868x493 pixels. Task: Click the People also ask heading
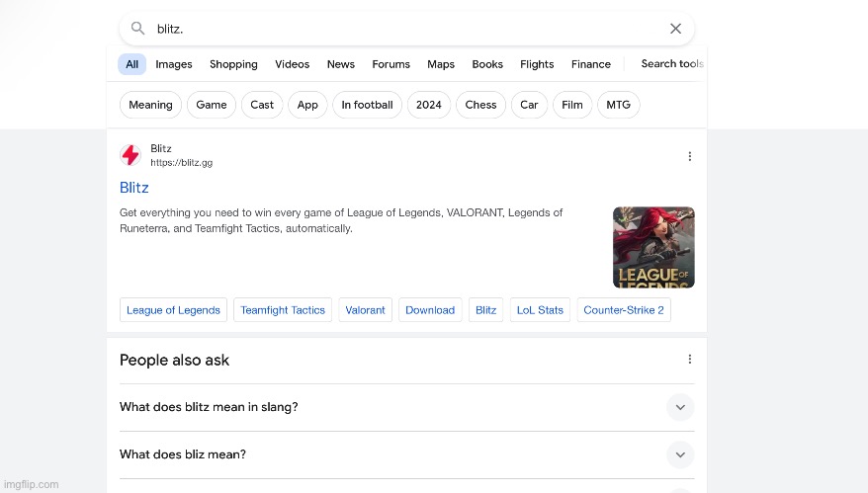(x=174, y=361)
